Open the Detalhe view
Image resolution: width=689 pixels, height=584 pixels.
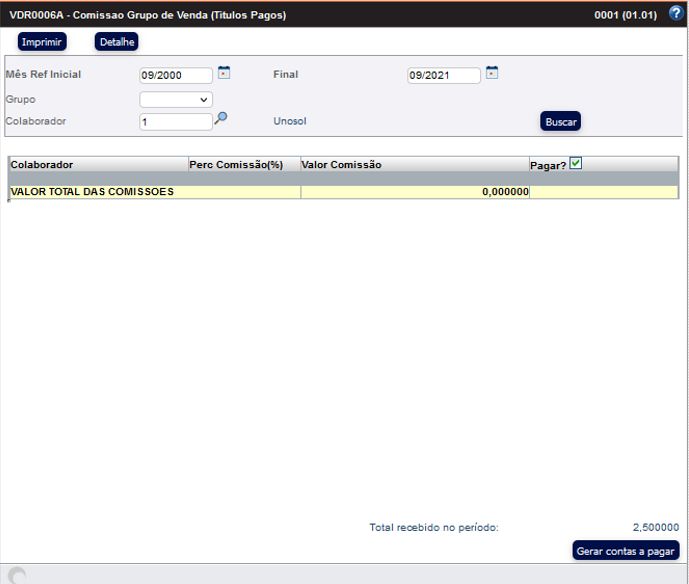tap(116, 42)
